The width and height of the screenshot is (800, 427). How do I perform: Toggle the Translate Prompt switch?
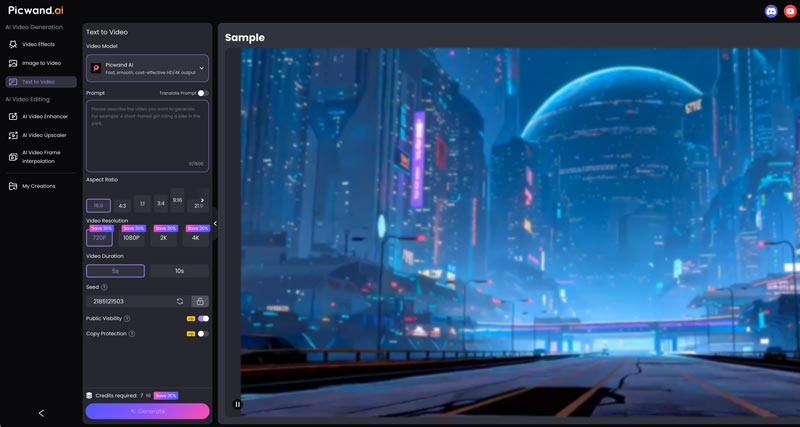(203, 93)
